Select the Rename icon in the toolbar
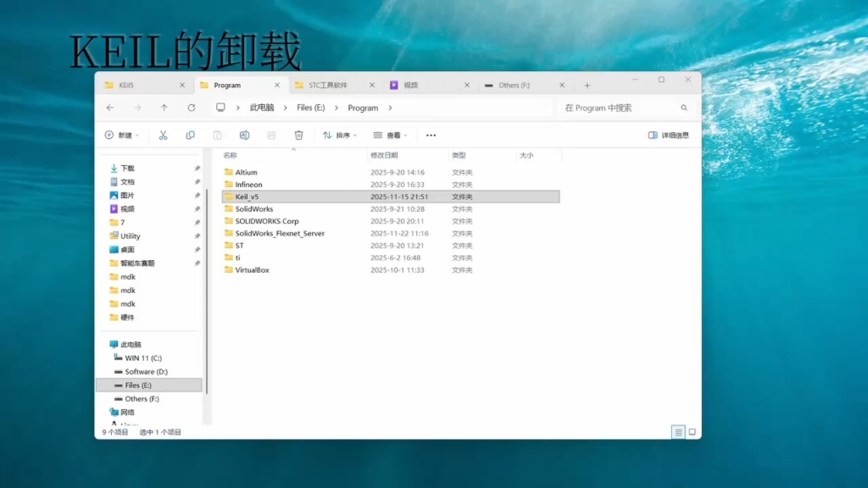Viewport: 868px width, 488px height. click(x=244, y=136)
